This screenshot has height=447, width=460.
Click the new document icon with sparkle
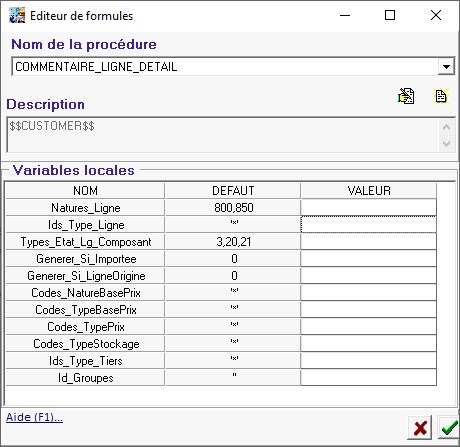[x=441, y=96]
